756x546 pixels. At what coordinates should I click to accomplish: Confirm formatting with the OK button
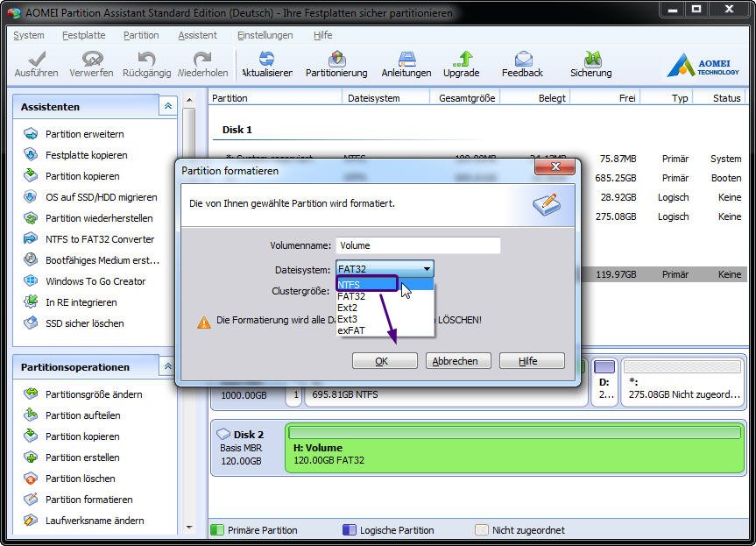pos(385,361)
